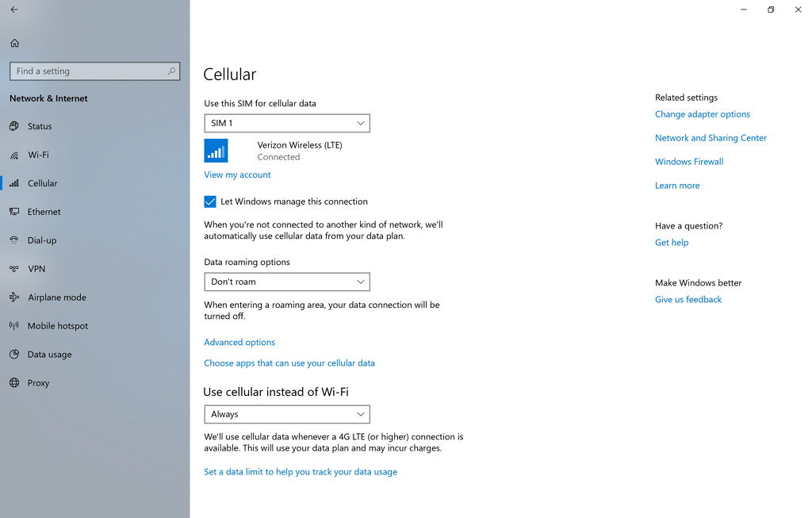Click Set a data limit link

301,472
